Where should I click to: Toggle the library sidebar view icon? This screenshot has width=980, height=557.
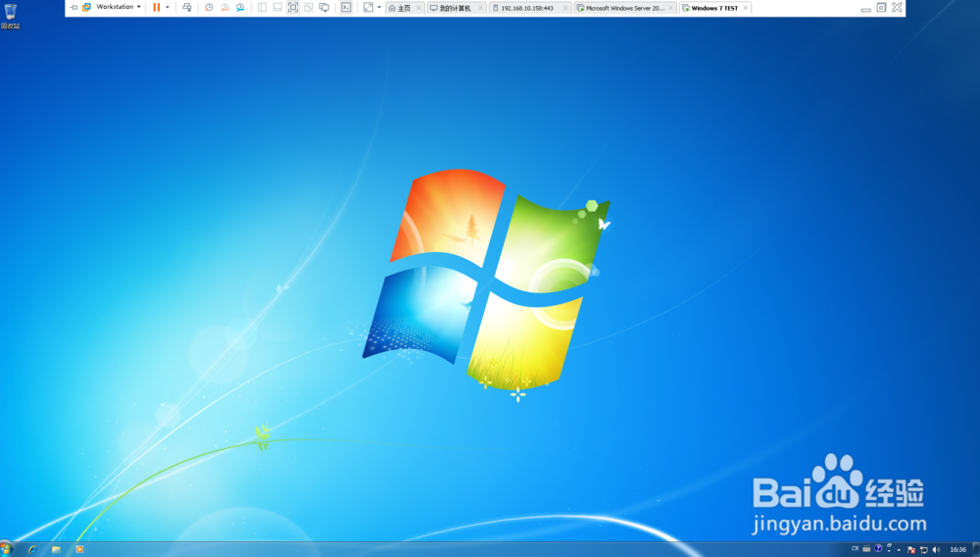[x=262, y=8]
